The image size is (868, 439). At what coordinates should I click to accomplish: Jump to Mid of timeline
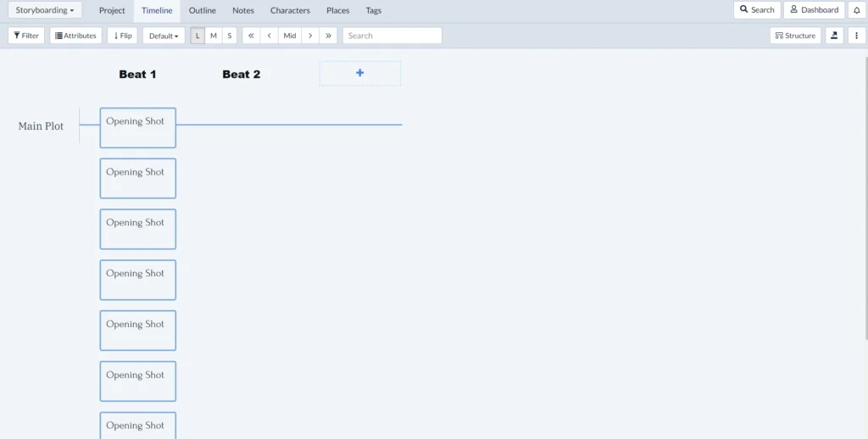pos(290,36)
